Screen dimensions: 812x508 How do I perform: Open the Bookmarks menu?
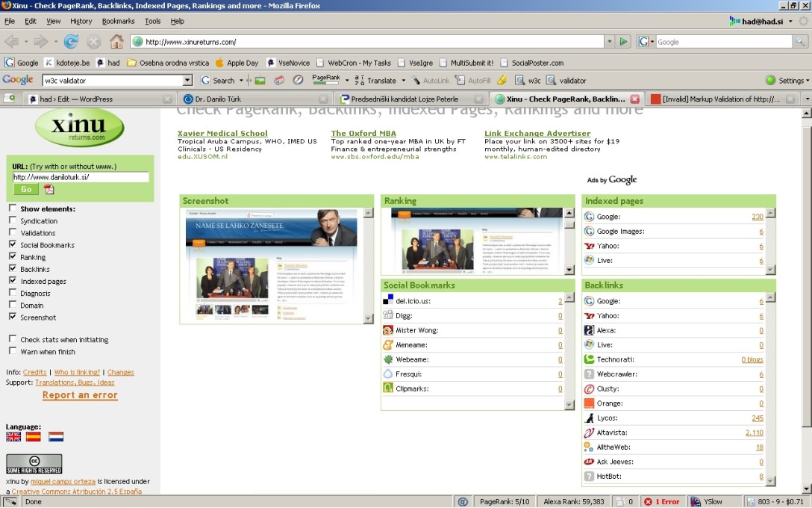118,21
